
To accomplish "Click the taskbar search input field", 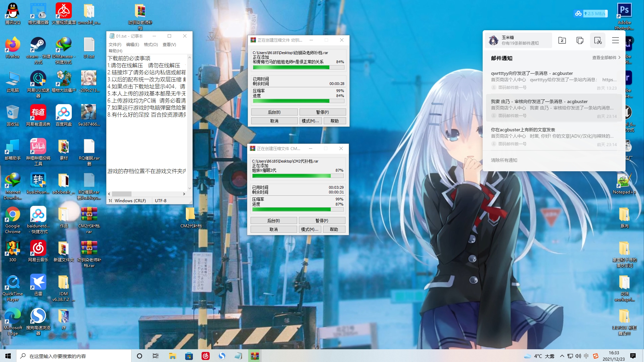I will pyautogui.click(x=74, y=356).
